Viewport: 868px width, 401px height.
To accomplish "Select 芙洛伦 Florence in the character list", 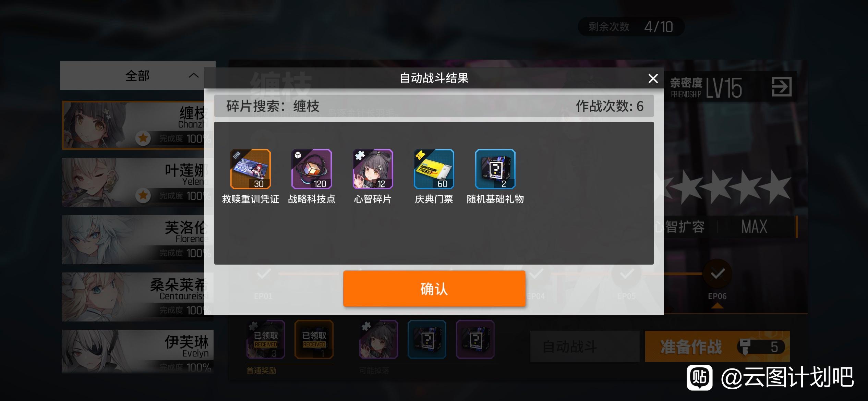I will tap(137, 240).
